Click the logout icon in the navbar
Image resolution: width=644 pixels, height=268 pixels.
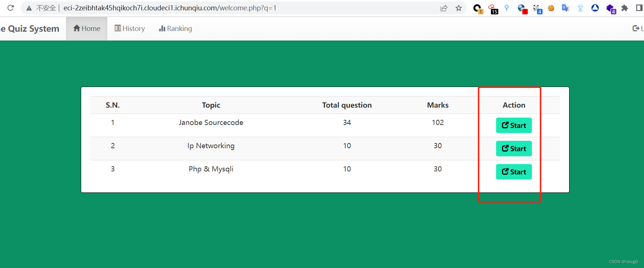[x=636, y=28]
